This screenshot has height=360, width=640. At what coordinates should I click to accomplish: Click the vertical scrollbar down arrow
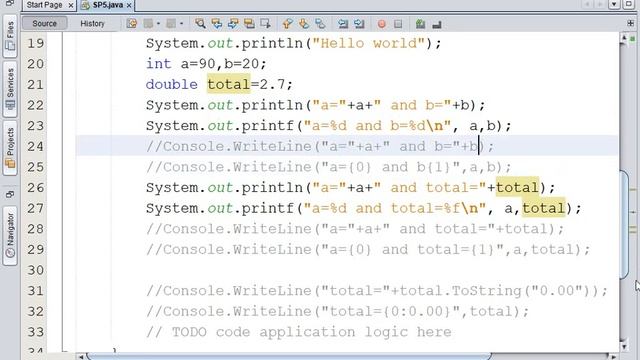tap(624, 347)
